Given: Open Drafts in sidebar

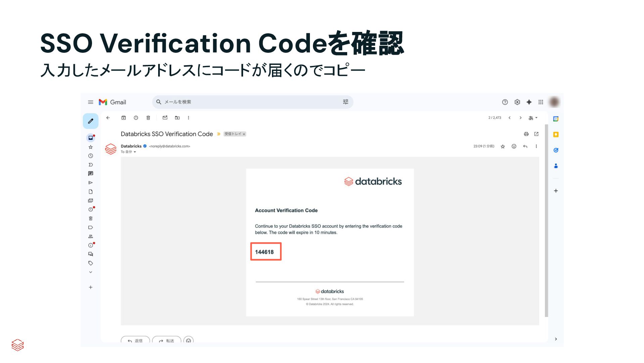Looking at the screenshot, I should (91, 192).
